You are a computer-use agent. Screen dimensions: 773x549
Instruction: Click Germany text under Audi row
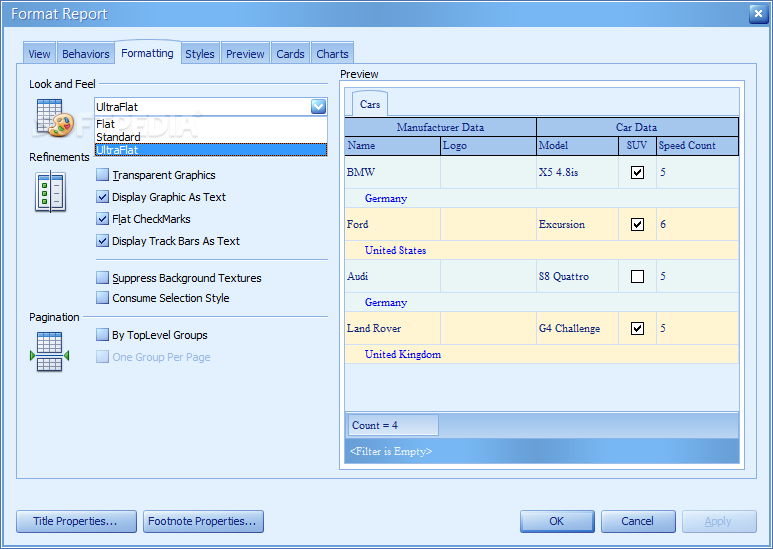coord(386,303)
